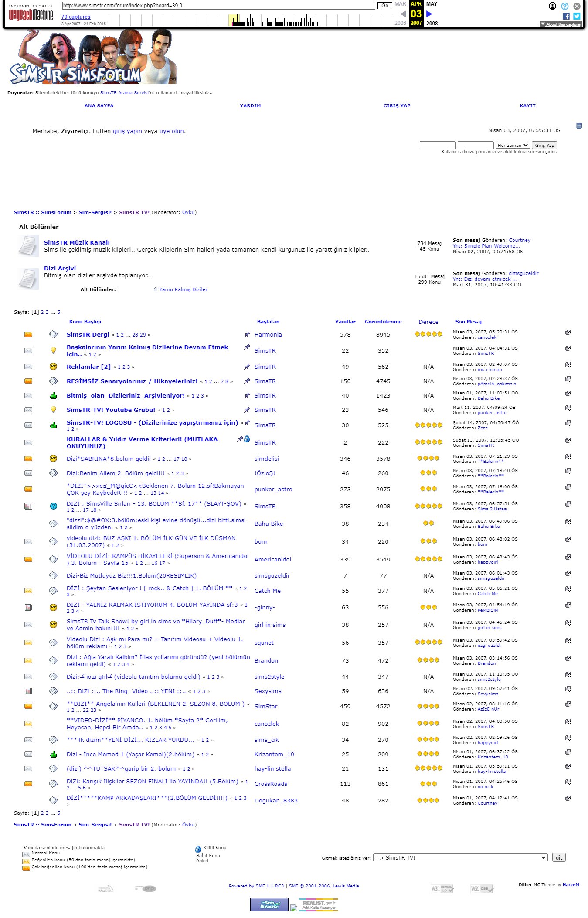The height and width of the screenshot is (918, 588).
Task: Open the Dizi Arşivi board link
Action: click(x=60, y=268)
